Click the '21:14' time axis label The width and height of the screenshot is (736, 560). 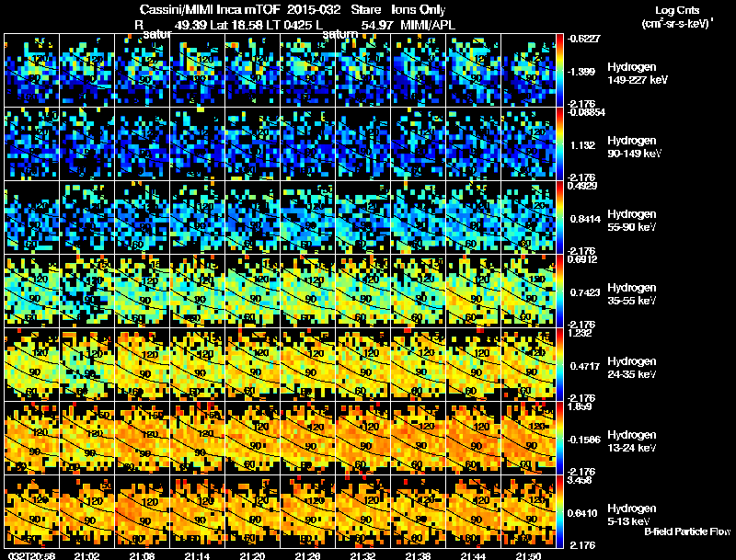point(197,555)
